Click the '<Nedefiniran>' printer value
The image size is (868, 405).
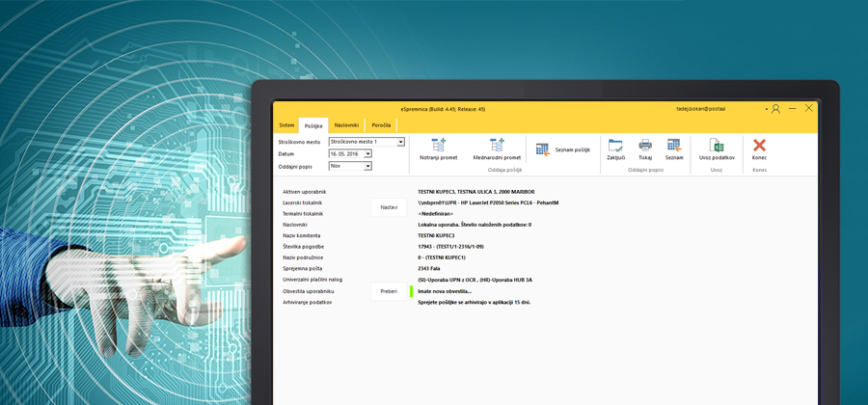tap(436, 213)
